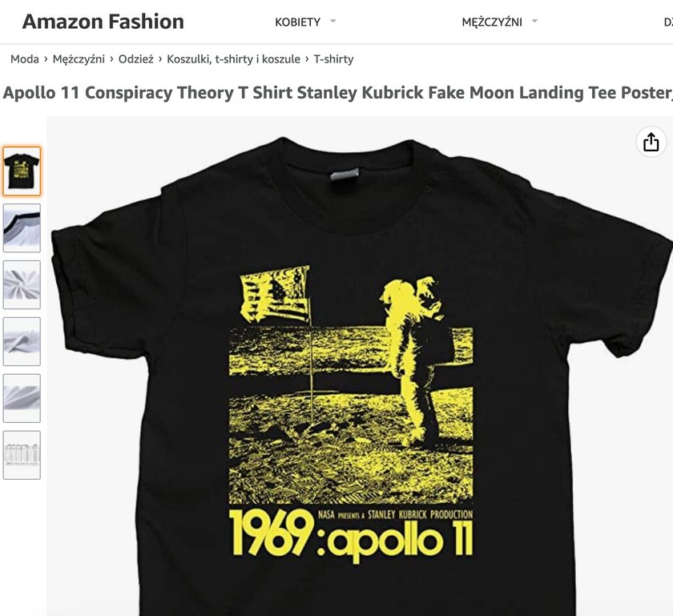Click the partially visible rightmost menu item
673x616 pixels.
tap(668, 22)
